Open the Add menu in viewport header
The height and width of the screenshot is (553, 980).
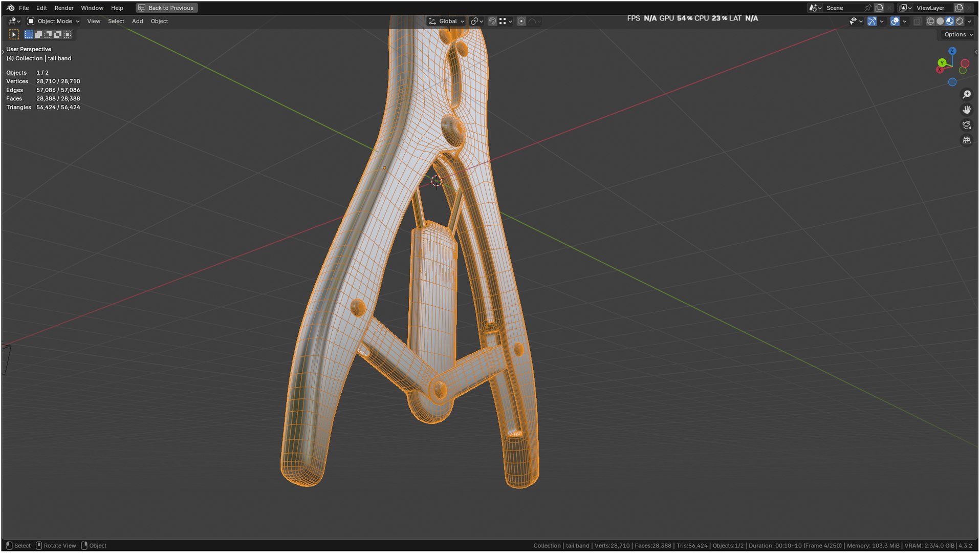tap(137, 21)
